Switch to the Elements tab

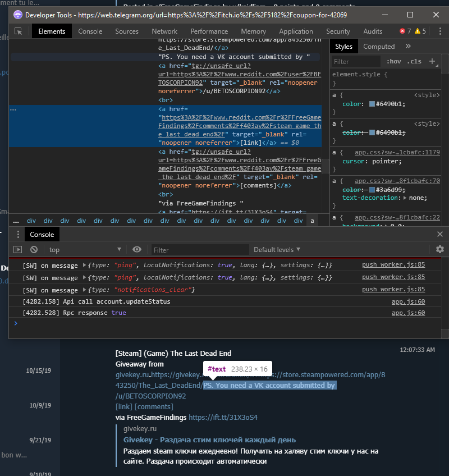tap(52, 31)
